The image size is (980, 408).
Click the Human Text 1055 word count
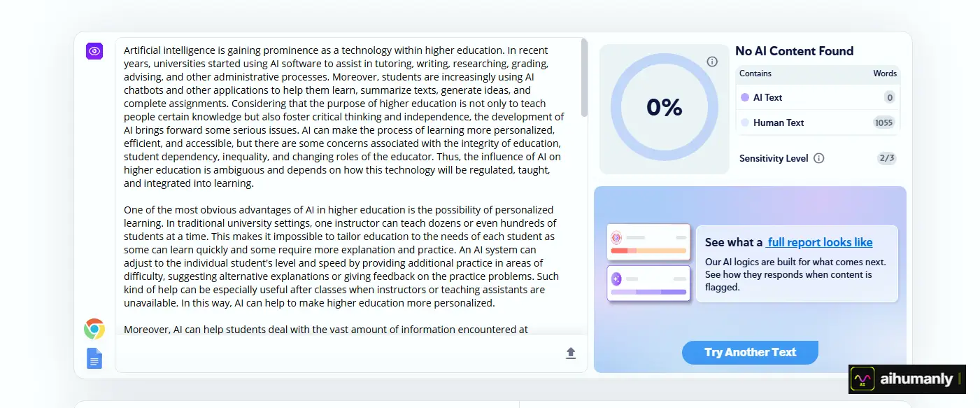click(884, 122)
